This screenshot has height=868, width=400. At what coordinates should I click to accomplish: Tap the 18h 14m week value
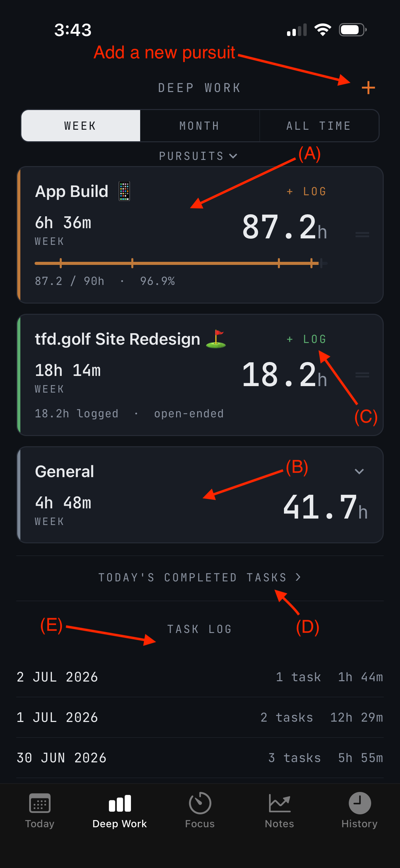coord(68,370)
